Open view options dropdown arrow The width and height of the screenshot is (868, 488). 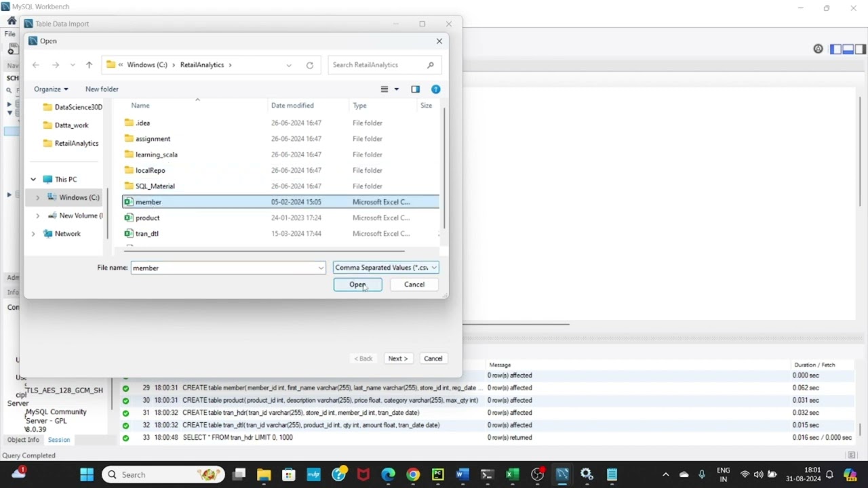(397, 89)
